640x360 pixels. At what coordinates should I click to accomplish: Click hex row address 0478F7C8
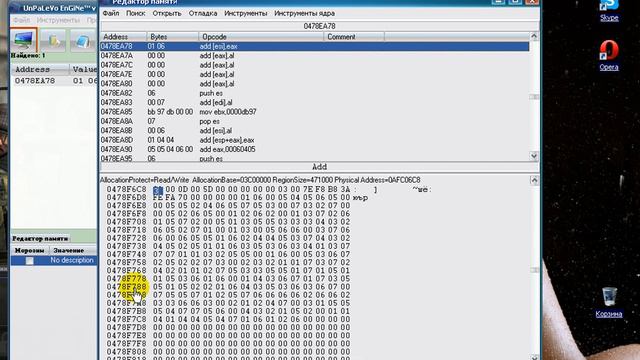click(x=126, y=319)
